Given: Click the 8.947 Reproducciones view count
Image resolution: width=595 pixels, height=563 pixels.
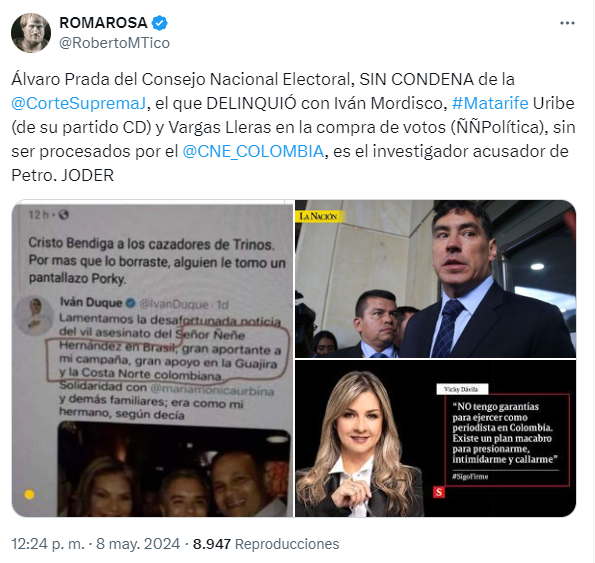Looking at the screenshot, I should [266, 544].
